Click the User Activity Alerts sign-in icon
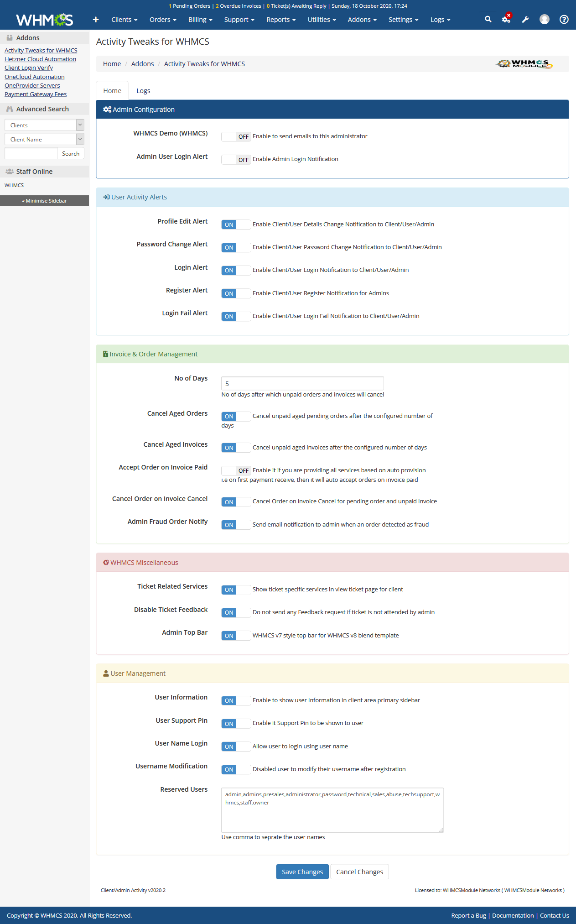The image size is (576, 924). point(106,197)
